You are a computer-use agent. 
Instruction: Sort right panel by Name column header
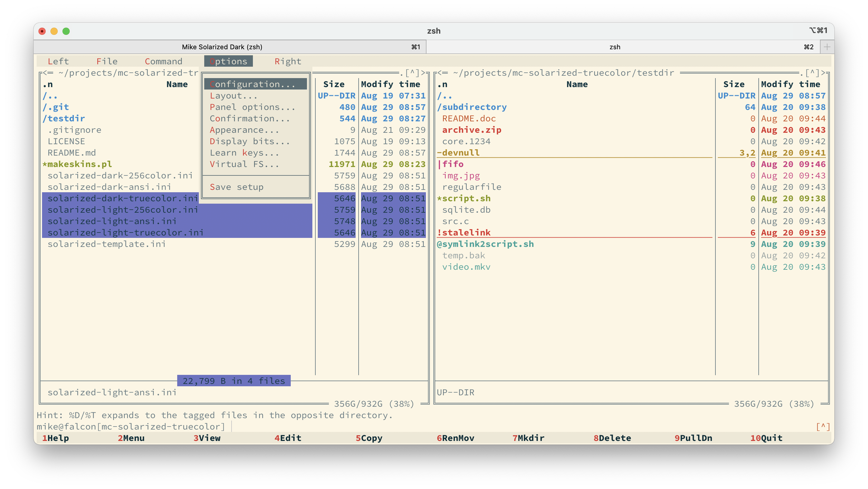[x=577, y=84]
